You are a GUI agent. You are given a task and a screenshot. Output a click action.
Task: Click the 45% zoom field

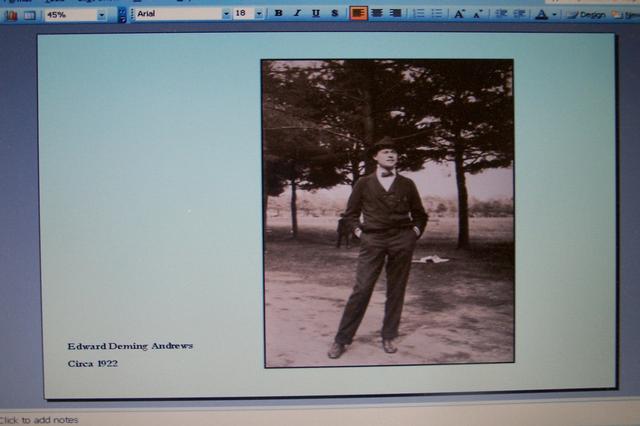[71, 15]
